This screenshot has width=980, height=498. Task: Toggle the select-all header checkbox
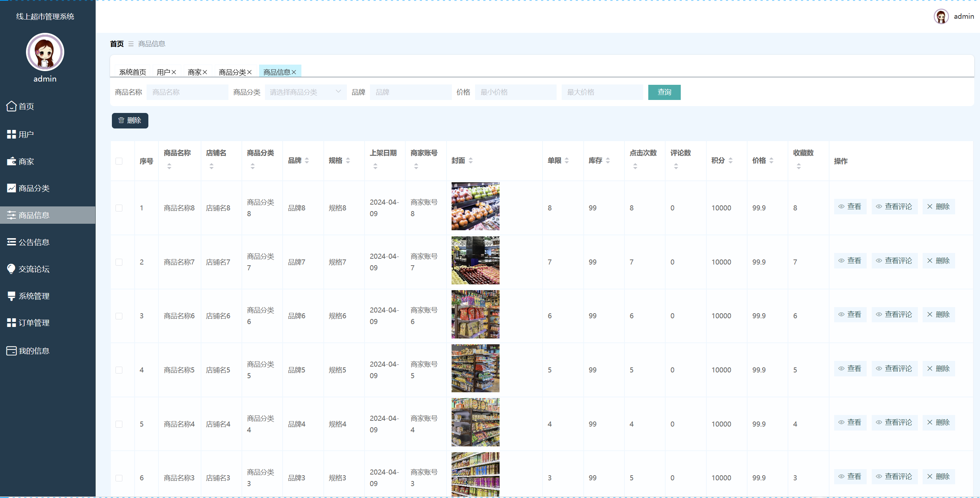pos(119,161)
